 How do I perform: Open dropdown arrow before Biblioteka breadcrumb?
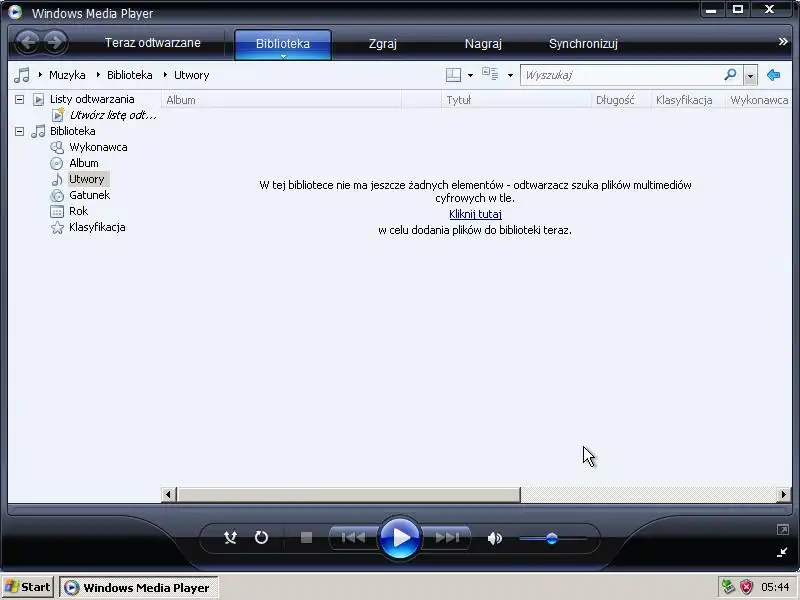point(98,75)
